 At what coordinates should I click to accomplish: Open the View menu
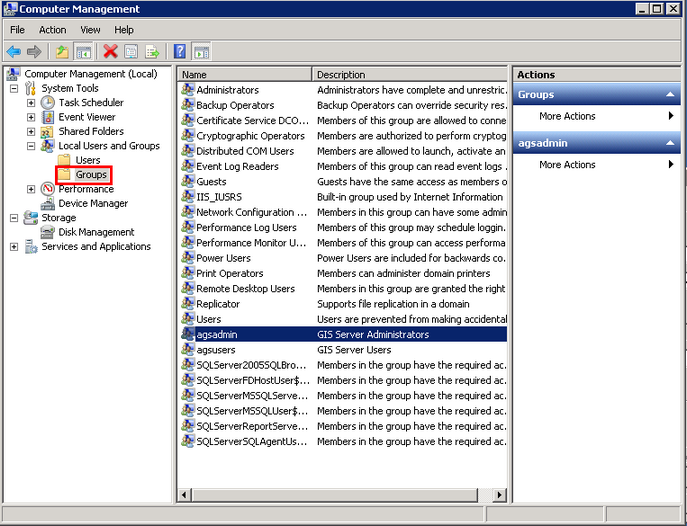(x=90, y=30)
